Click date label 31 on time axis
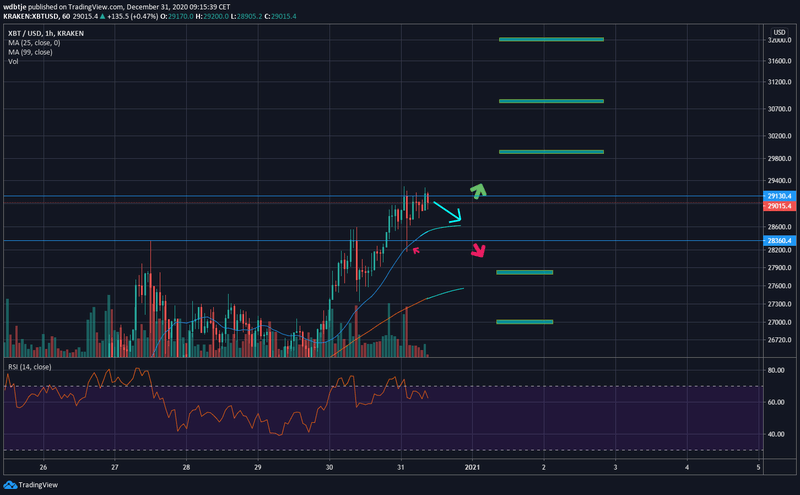Viewport: 800px width, 495px height. tap(401, 467)
